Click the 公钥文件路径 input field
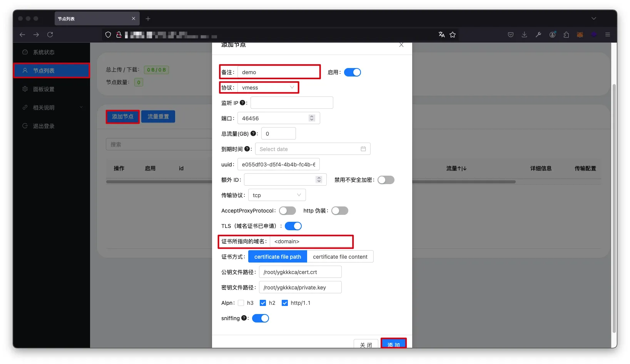The width and height of the screenshot is (630, 364). (x=300, y=272)
